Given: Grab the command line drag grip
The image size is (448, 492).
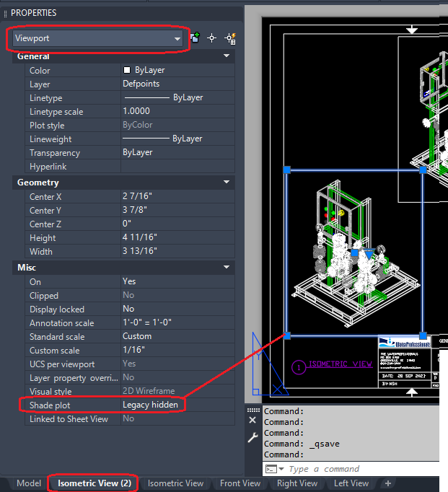Looking at the screenshot, I should pos(253,410).
